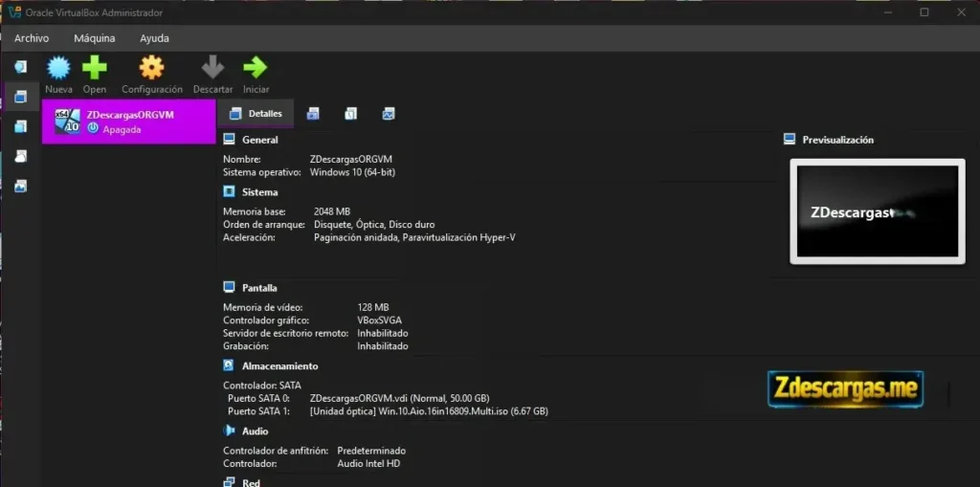The height and width of the screenshot is (487, 980).
Task: Click the ZDescargasORGVM.vdi disk entry
Action: pyautogui.click(x=399, y=398)
